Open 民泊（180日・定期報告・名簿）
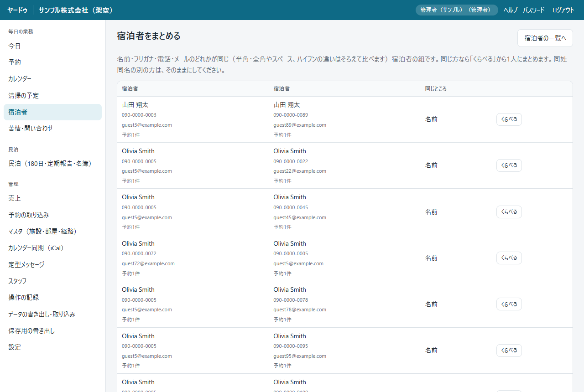584x392 pixels. [52, 164]
